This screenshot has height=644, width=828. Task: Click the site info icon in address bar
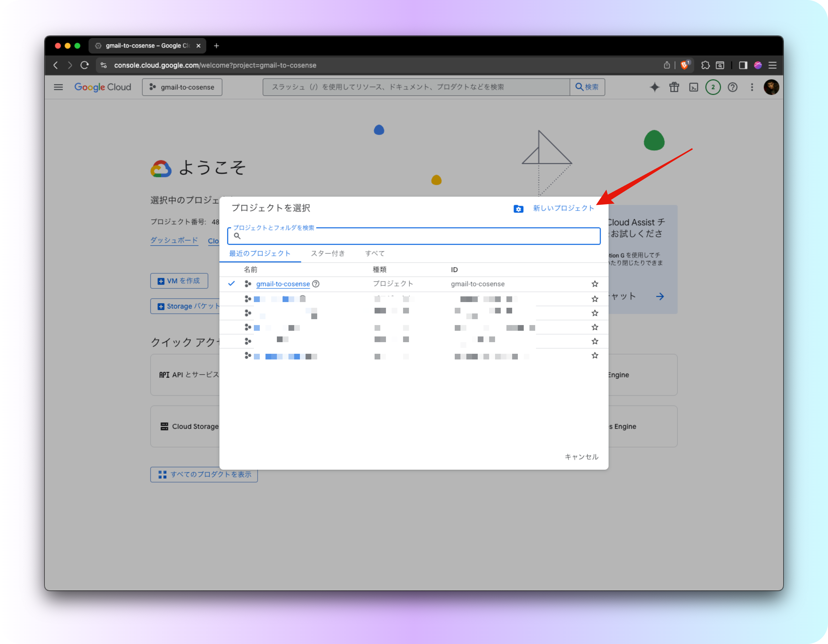click(103, 65)
